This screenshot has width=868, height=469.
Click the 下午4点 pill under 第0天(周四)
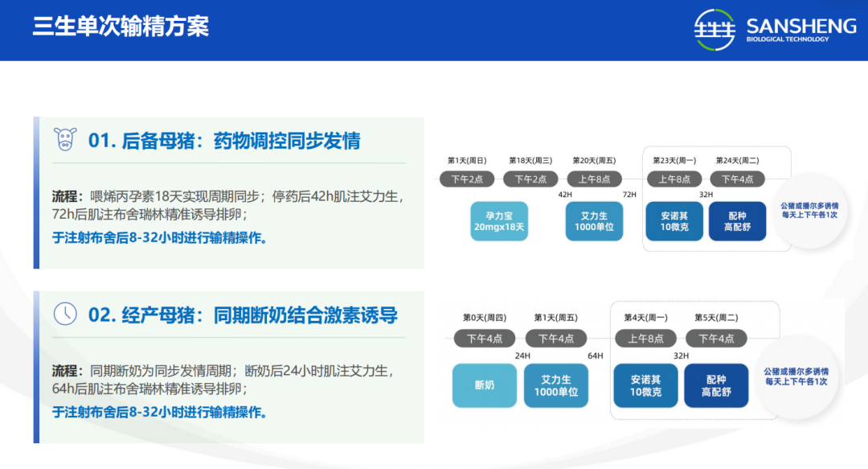pyautogui.click(x=485, y=338)
